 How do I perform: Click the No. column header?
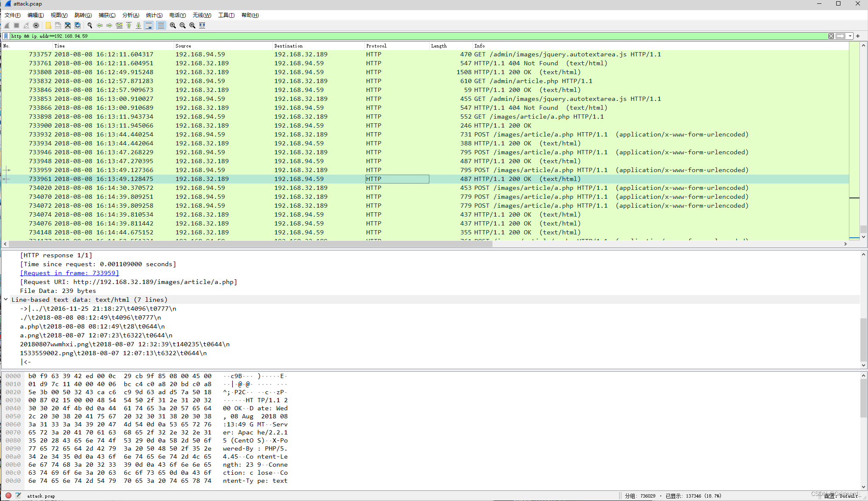28,46
